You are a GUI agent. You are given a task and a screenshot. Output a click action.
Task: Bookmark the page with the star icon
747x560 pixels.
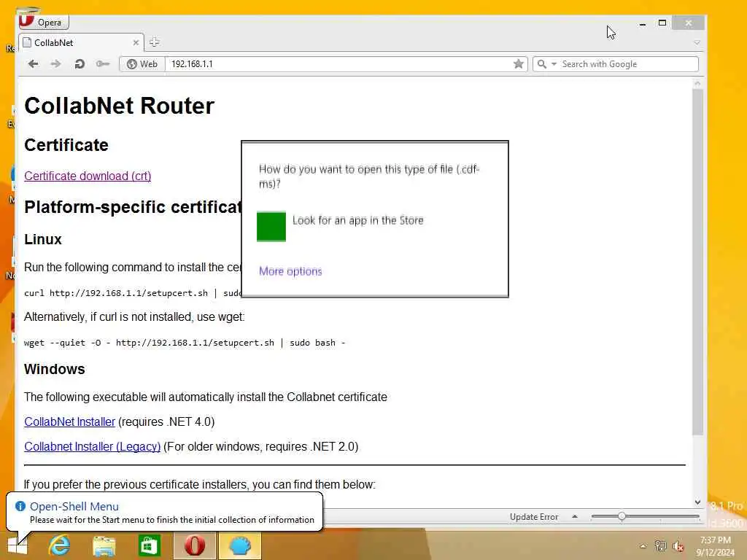[x=519, y=64]
